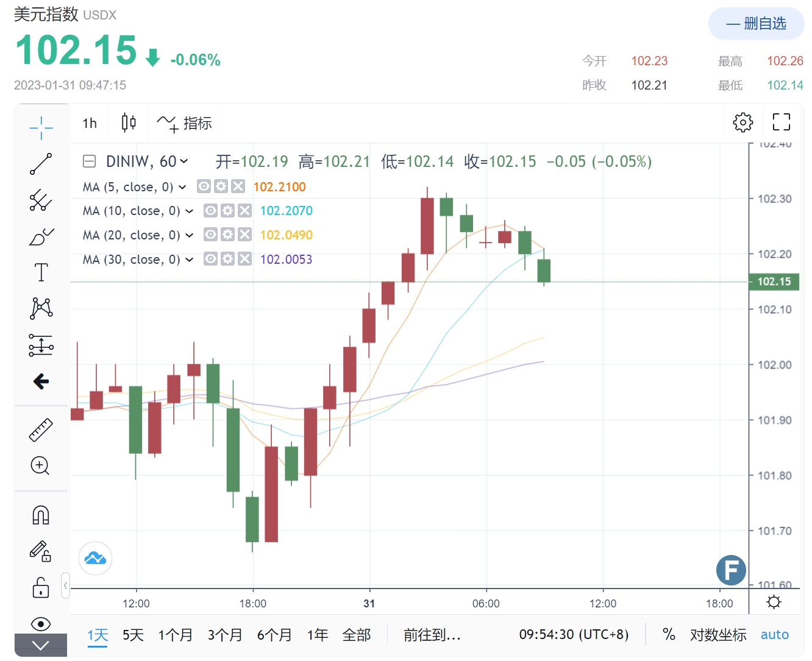Toggle visibility of all drawings eye icon
Image resolution: width=812 pixels, height=661 pixels.
[40, 623]
